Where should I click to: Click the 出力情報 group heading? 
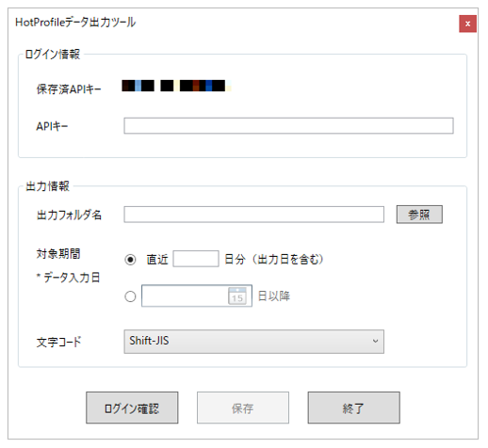(47, 186)
